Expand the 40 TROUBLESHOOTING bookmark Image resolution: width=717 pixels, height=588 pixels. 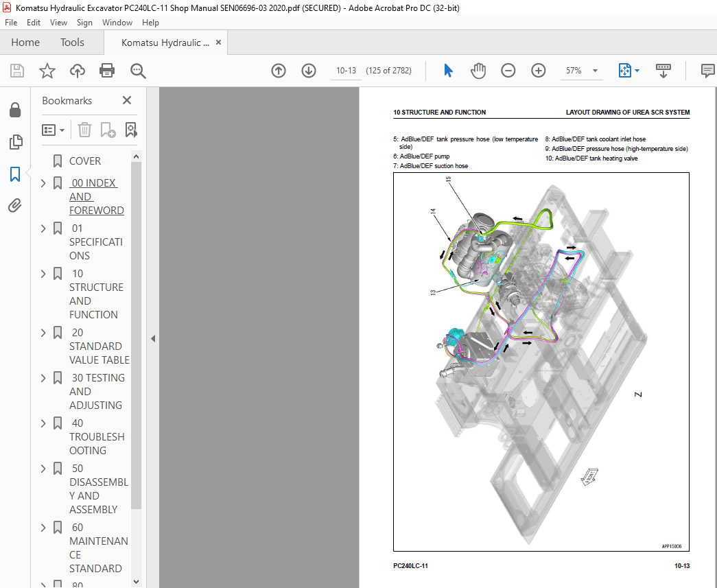(43, 423)
